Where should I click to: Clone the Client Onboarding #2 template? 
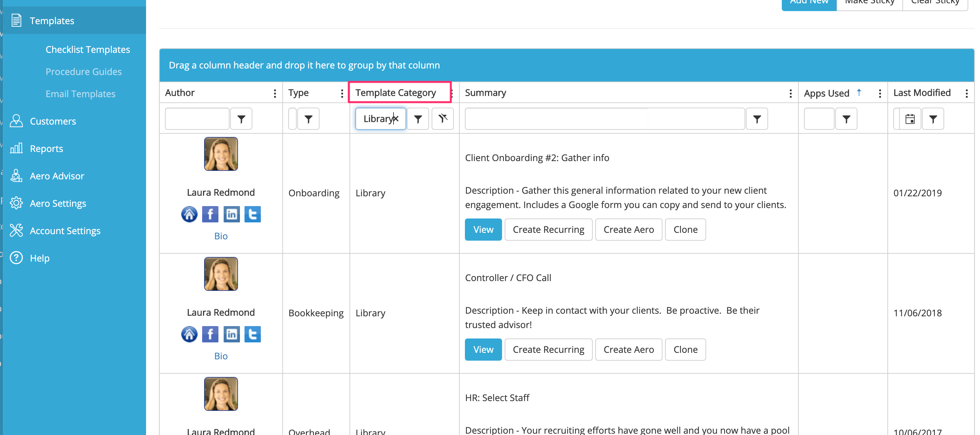coord(686,230)
